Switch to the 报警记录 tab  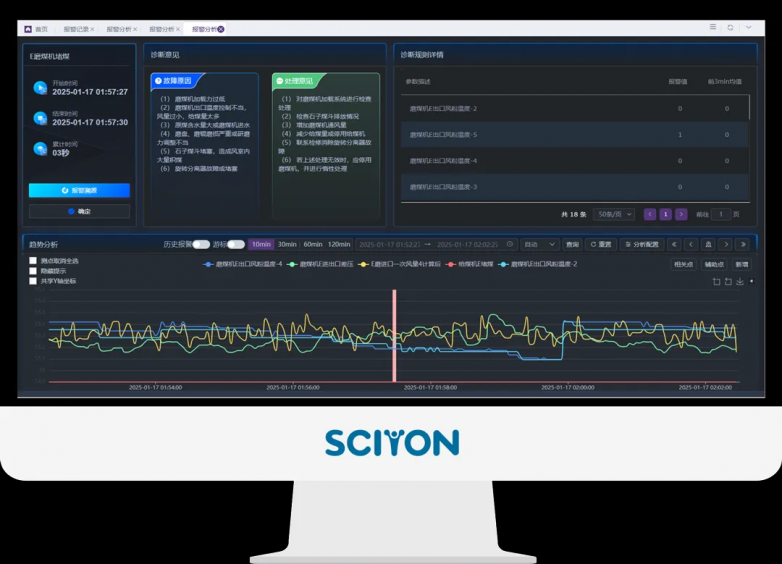coord(79,29)
